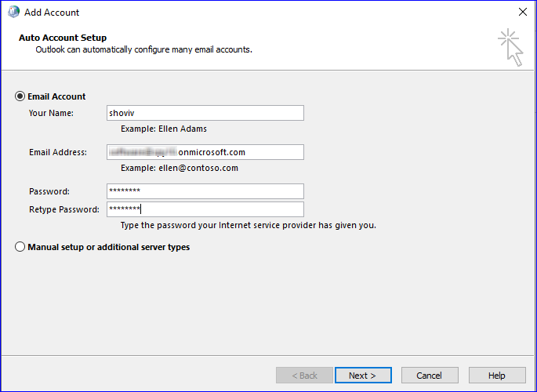Click the 'Your Name:' label

pos(51,113)
